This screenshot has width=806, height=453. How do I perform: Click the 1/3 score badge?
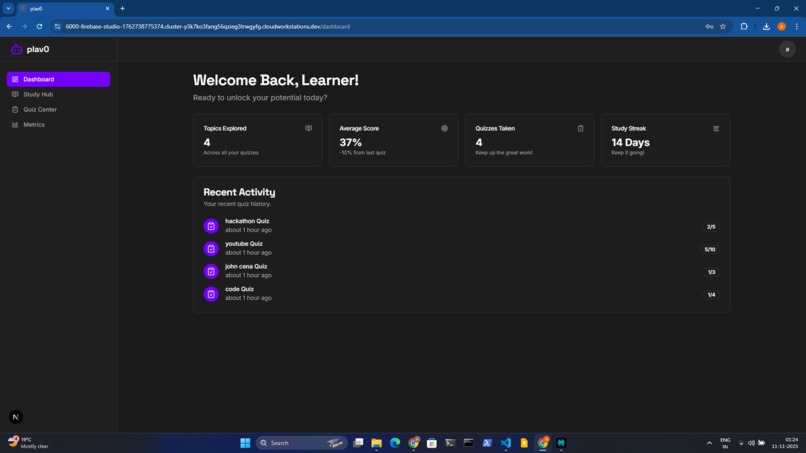point(711,272)
